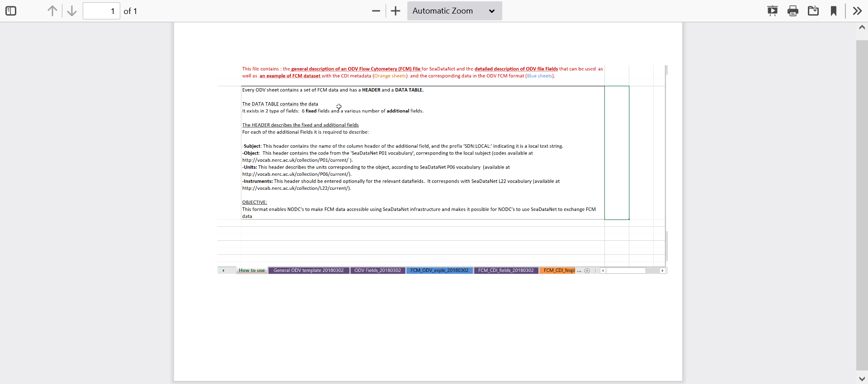868x384 pixels.
Task: Click the vertical scrollbar thumb
Action: 862,206
